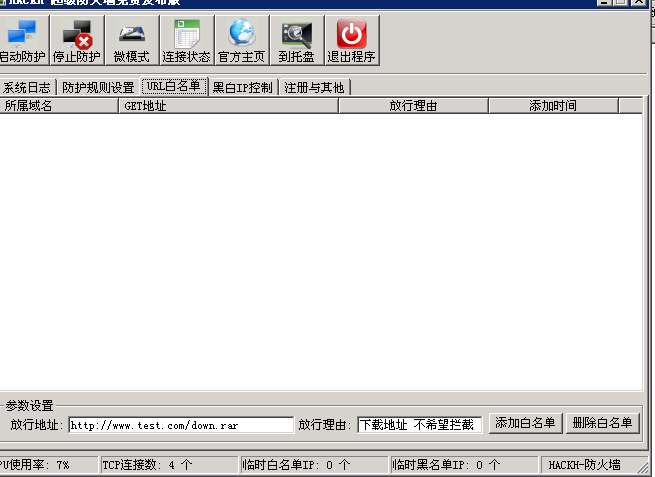Switch to 微模式 mini mode
Viewport: 655px width, 477px height.
coord(132,40)
